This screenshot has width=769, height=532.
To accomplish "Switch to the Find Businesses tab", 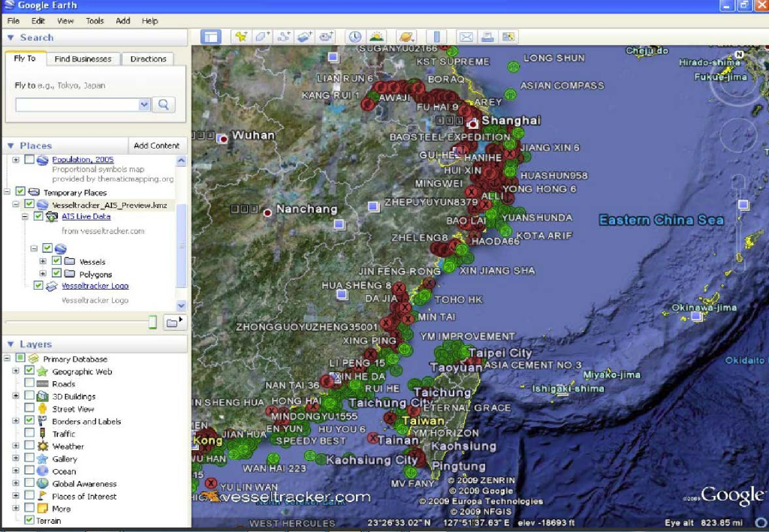I will pos(83,59).
